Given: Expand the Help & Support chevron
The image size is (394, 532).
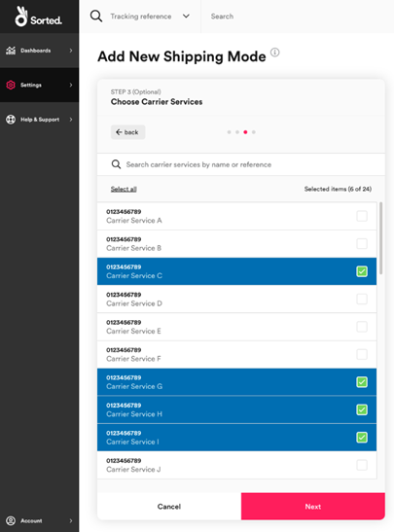Looking at the screenshot, I should point(71,120).
